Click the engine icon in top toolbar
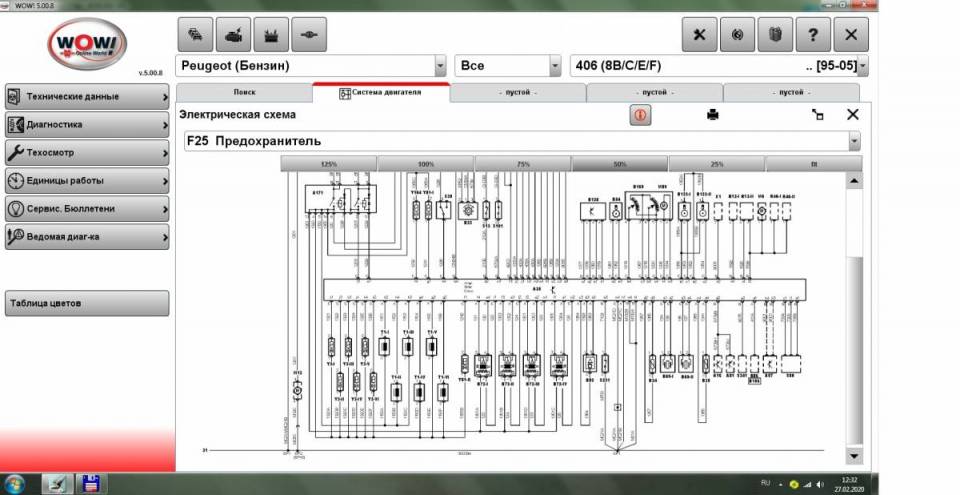The image size is (960, 495). pos(232,33)
